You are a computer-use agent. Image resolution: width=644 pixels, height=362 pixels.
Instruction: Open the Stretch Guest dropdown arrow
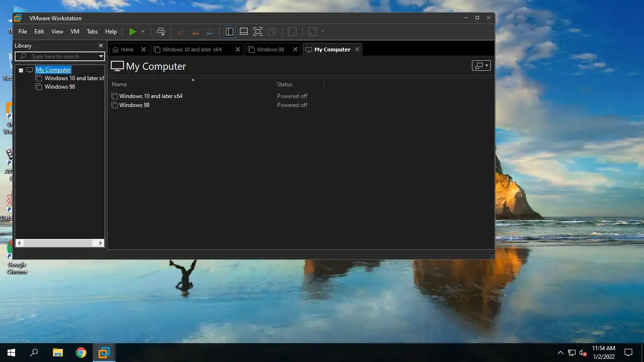[322, 32]
